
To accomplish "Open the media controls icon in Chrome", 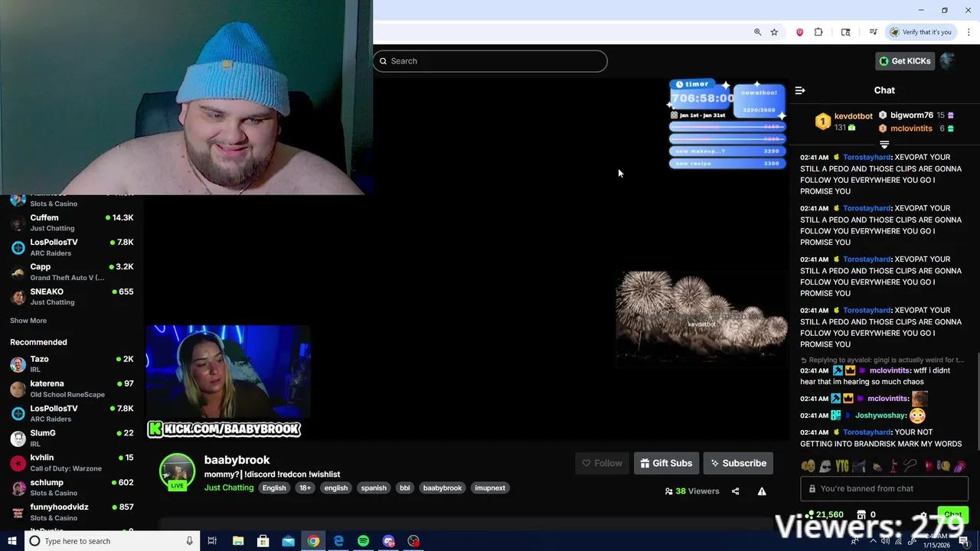I will pos(873,32).
